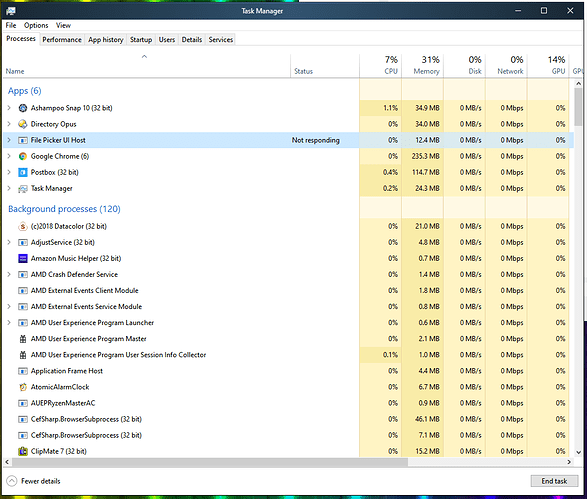
Task: Click the vertical scrollbar up arrow
Action: [578, 83]
